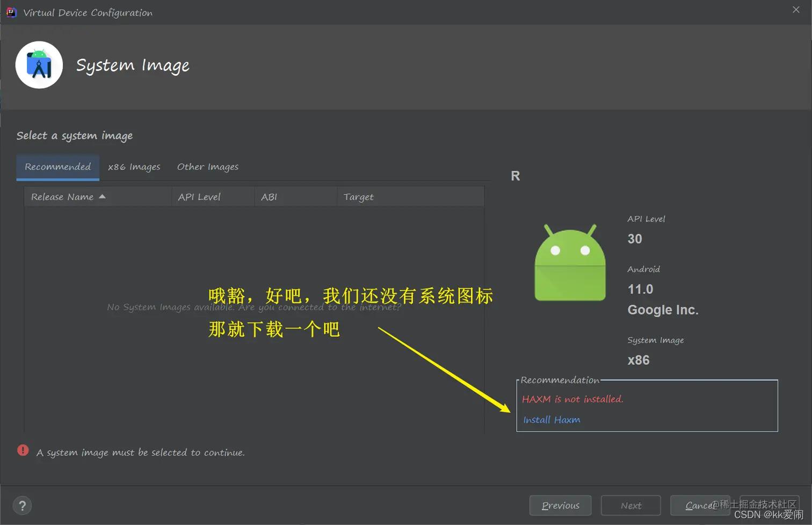
Task: Click the 'A system image must be selected' text
Action: 141,452
